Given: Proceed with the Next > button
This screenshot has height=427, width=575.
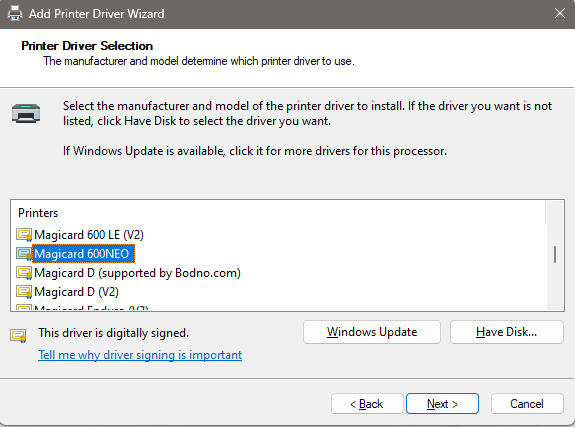Looking at the screenshot, I should (442, 404).
